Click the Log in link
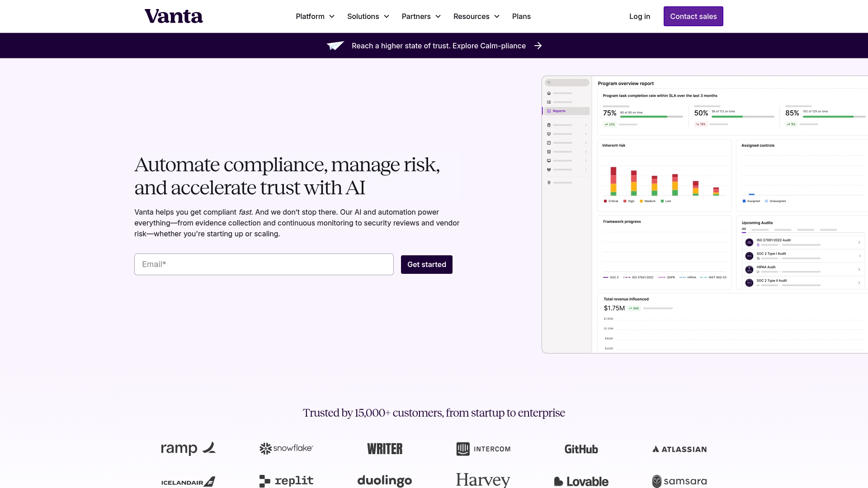Image resolution: width=868 pixels, height=488 pixels. (639, 16)
